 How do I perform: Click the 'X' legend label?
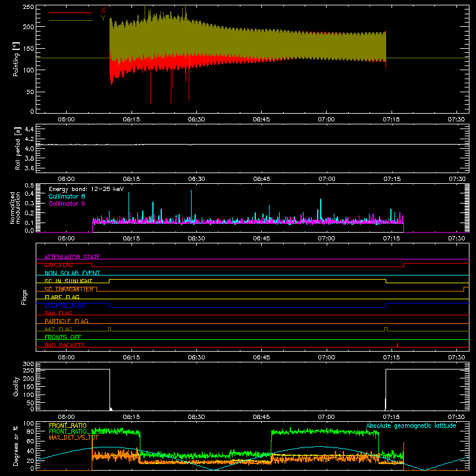tap(103, 11)
